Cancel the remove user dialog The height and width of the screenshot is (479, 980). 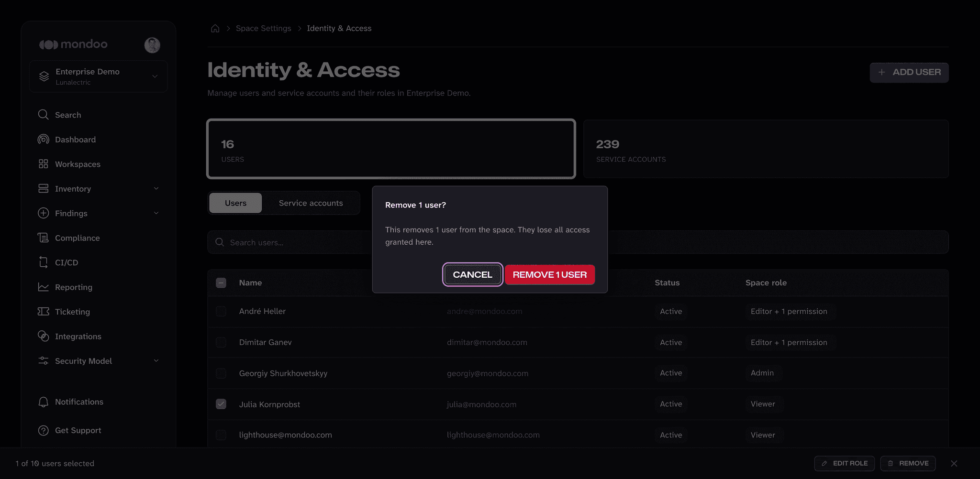472,274
